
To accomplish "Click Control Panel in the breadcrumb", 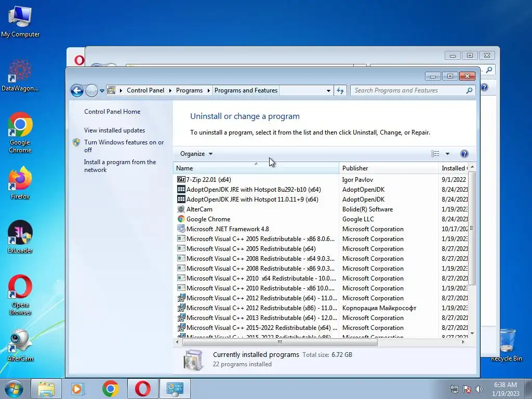I will [x=145, y=90].
